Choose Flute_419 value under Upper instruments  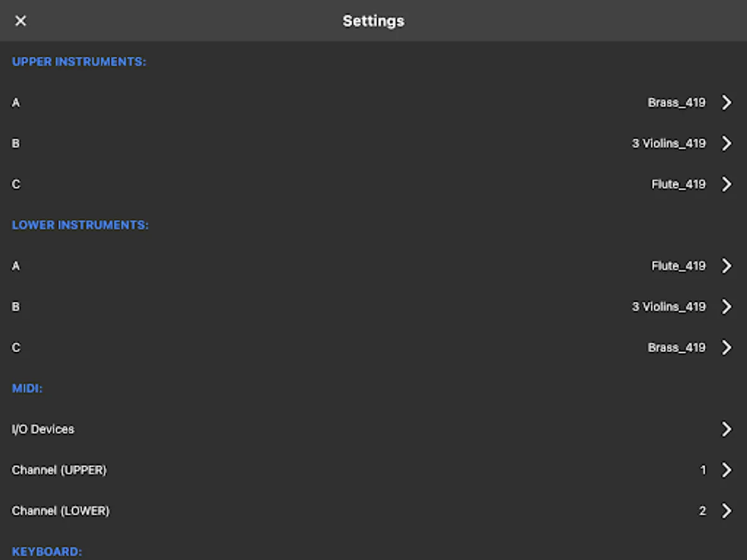coord(678,184)
